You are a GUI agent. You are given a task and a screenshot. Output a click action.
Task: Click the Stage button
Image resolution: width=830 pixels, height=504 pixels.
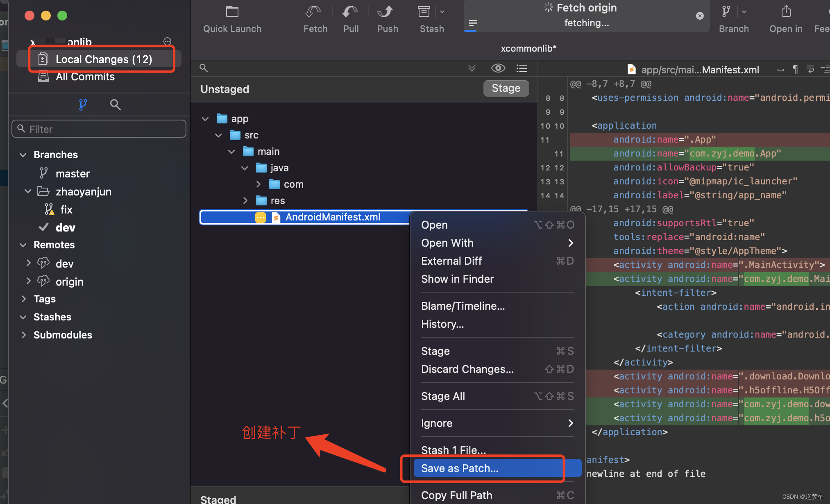506,89
